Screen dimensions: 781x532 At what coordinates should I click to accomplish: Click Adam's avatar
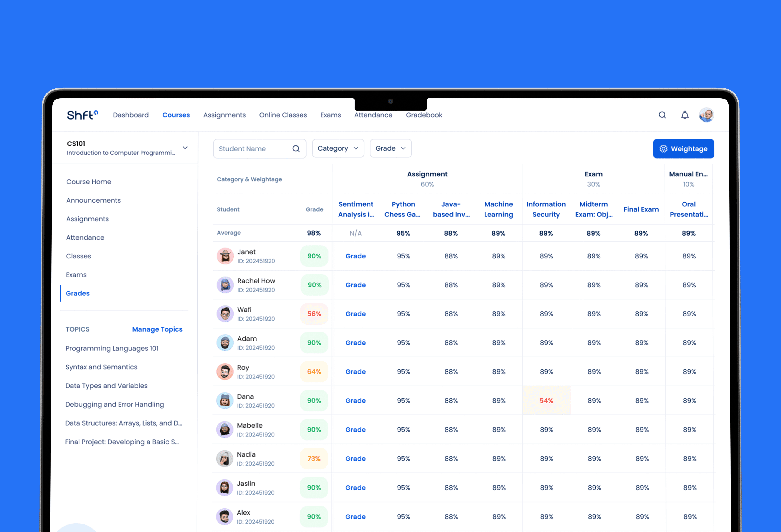(x=225, y=343)
